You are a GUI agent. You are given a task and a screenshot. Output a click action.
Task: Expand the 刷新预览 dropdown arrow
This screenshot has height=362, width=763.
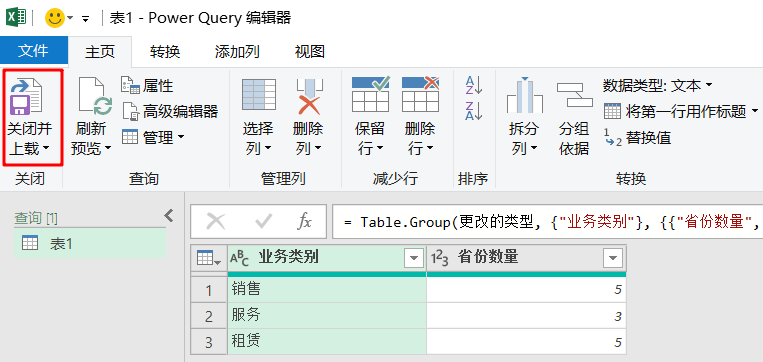point(108,148)
